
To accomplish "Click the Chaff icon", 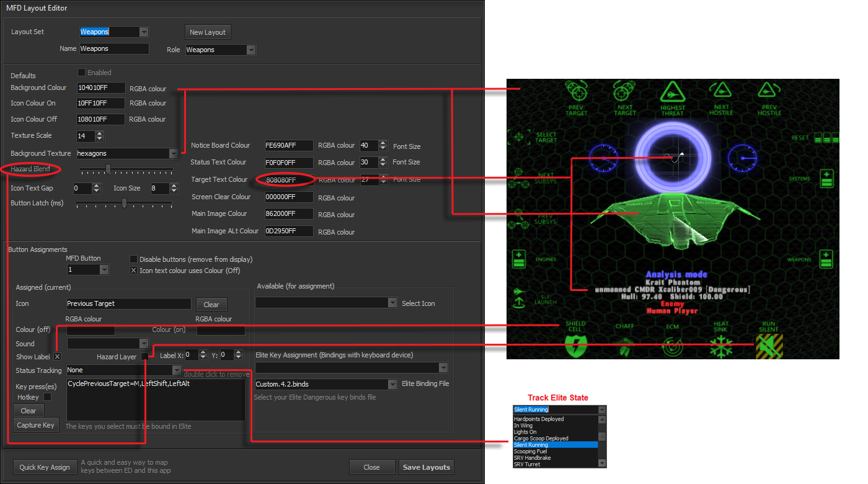I will click(x=624, y=346).
